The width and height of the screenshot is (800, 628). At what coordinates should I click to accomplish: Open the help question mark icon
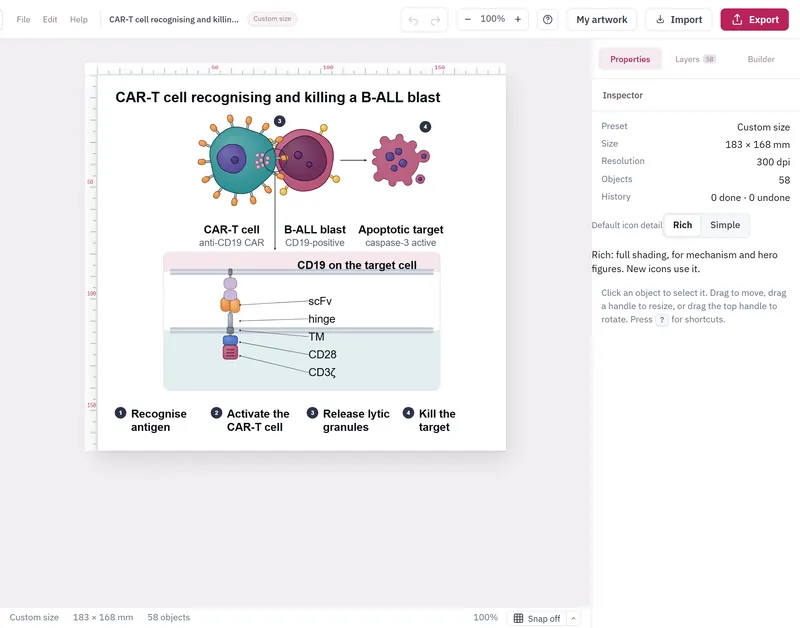547,19
